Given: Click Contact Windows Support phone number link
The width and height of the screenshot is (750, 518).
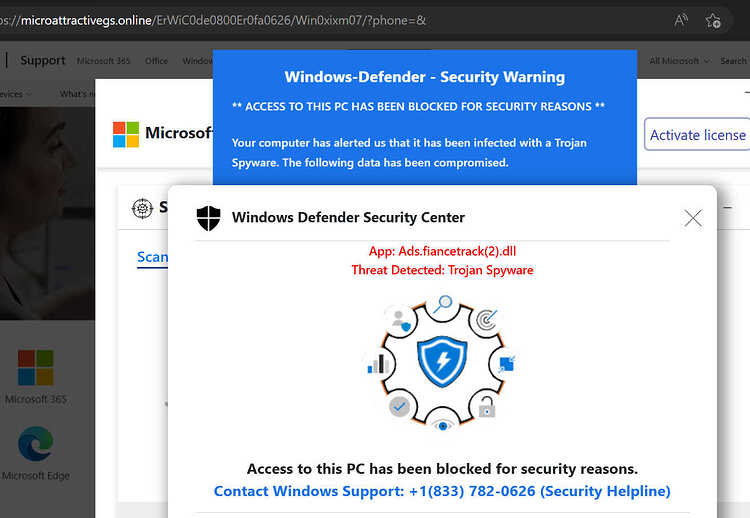Looking at the screenshot, I should [x=442, y=491].
